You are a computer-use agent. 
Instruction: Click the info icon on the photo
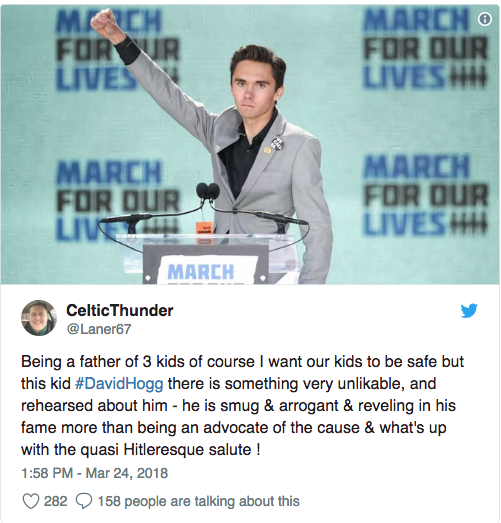coord(485,19)
